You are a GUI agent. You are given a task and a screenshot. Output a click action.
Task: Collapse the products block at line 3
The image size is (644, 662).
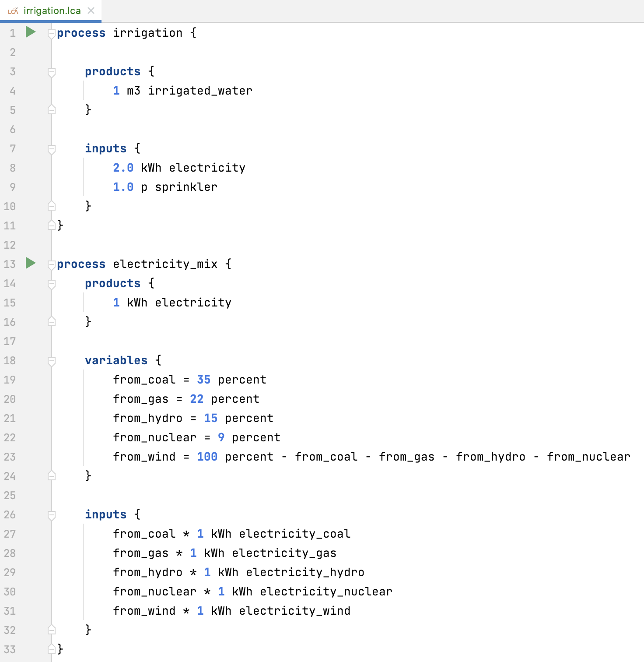(x=52, y=72)
